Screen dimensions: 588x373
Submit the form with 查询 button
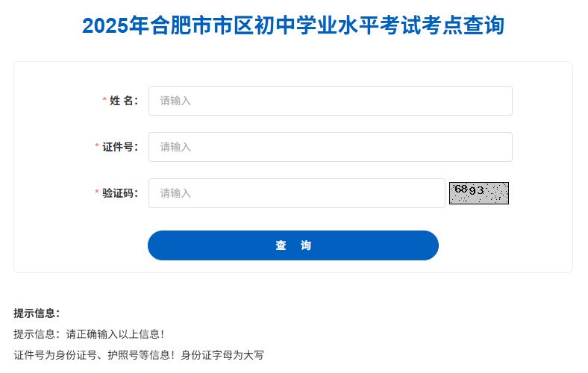pyautogui.click(x=293, y=245)
